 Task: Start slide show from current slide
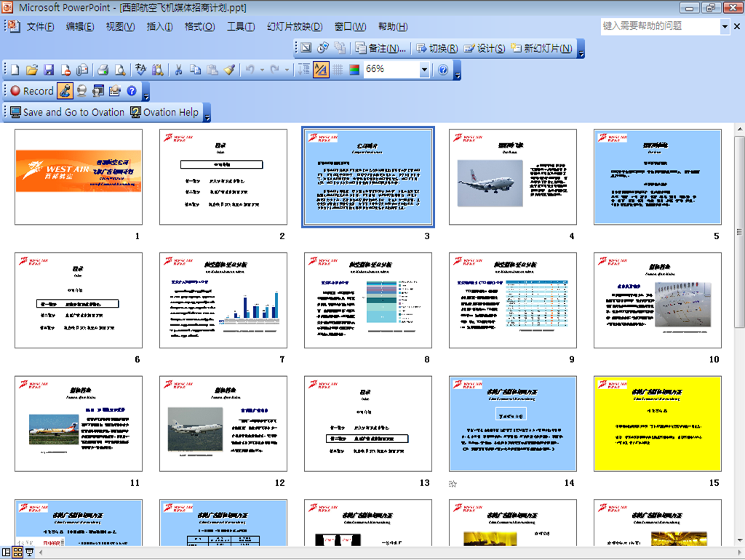[x=29, y=552]
